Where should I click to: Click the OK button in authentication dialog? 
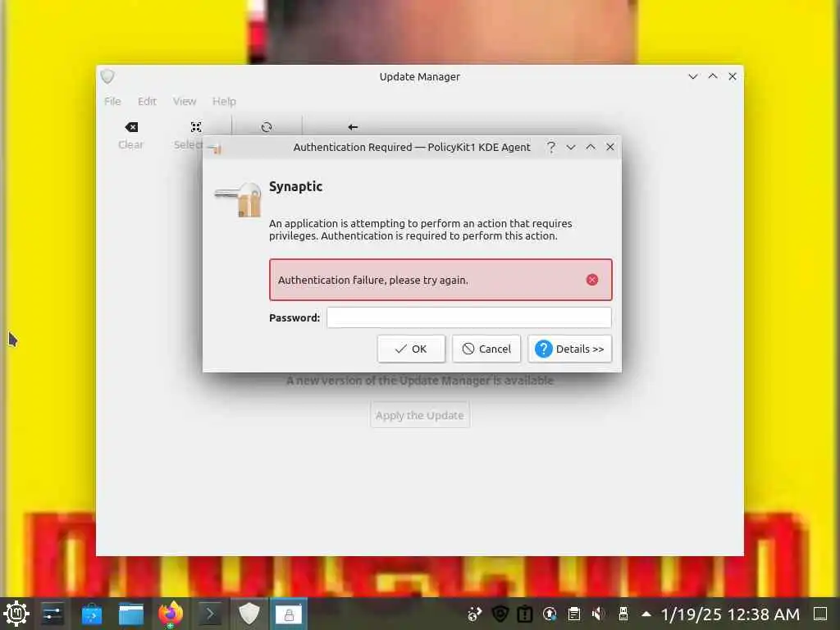click(x=411, y=349)
